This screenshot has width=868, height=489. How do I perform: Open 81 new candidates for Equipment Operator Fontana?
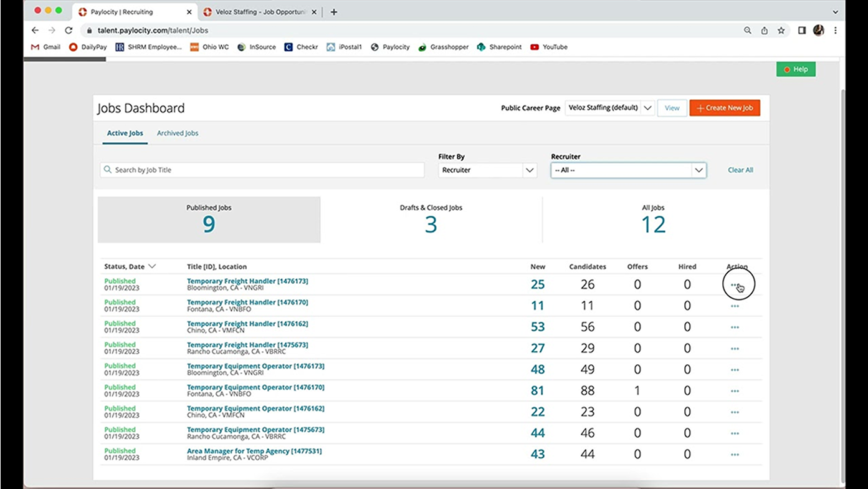pyautogui.click(x=537, y=391)
